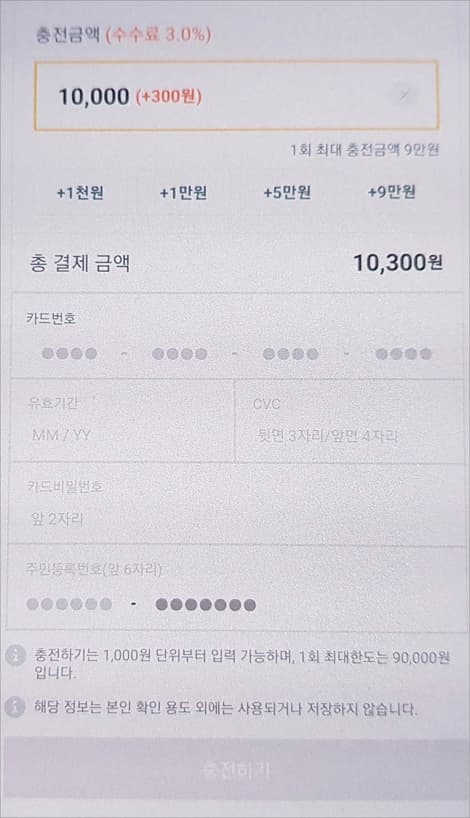The width and height of the screenshot is (470, 818).
Task: Select the 주민등록번호 front six-digit field
Action: pyautogui.click(x=69, y=604)
